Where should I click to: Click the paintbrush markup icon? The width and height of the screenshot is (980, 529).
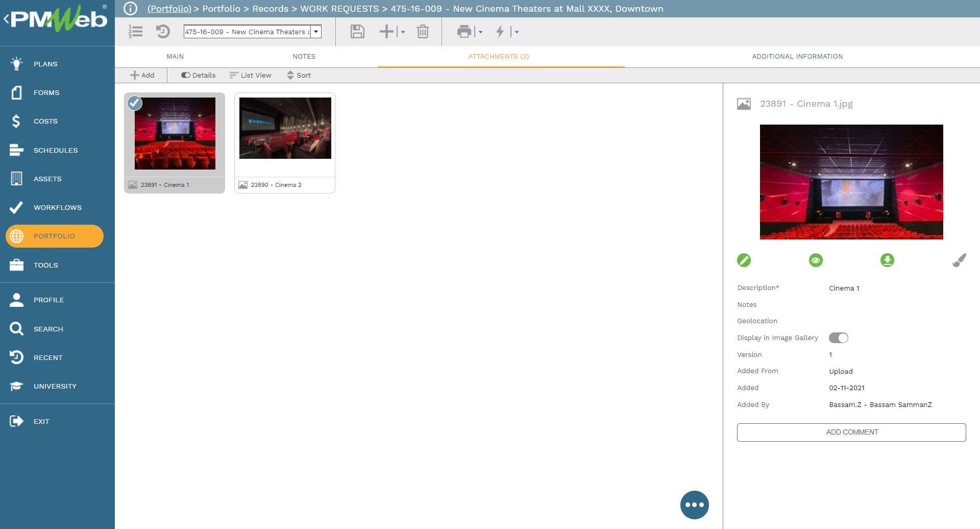pos(959,260)
